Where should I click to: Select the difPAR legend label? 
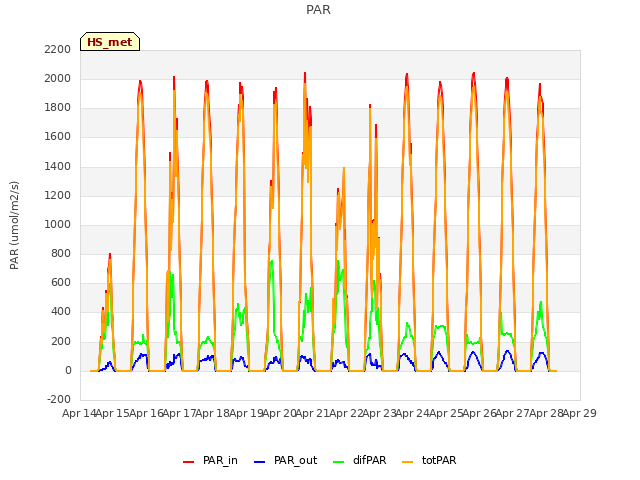click(x=369, y=460)
